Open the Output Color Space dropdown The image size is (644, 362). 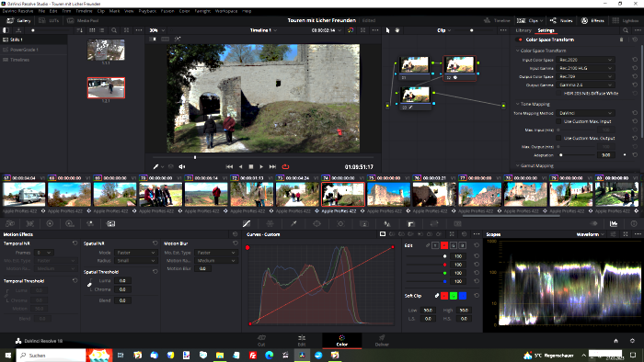[585, 76]
